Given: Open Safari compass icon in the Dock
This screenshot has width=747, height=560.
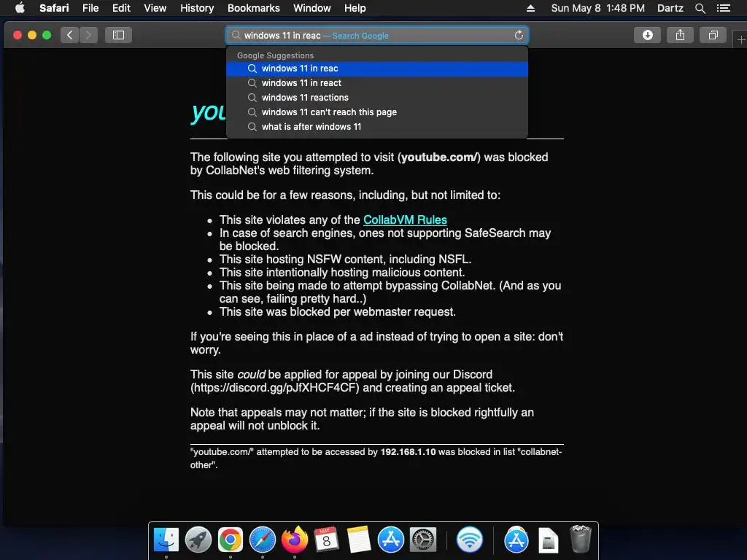Looking at the screenshot, I should [263, 540].
